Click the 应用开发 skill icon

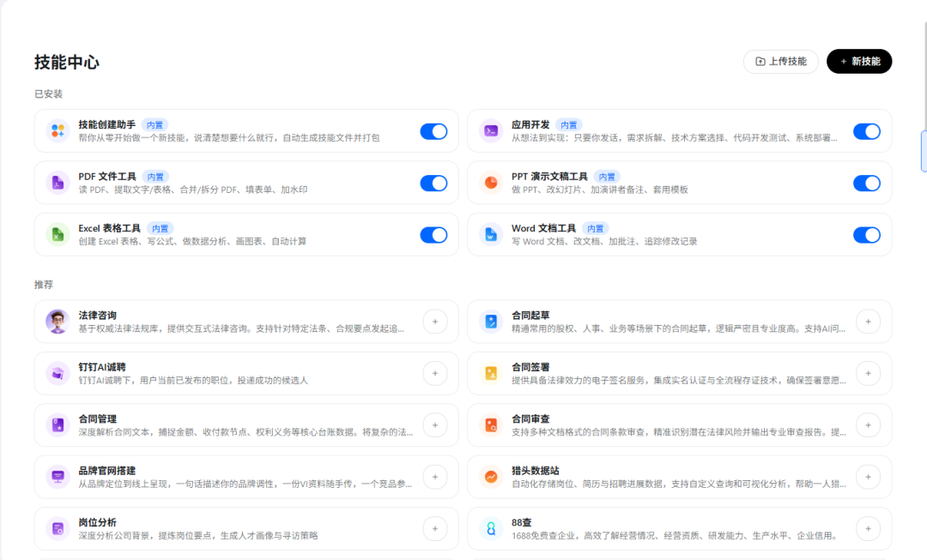(x=490, y=130)
